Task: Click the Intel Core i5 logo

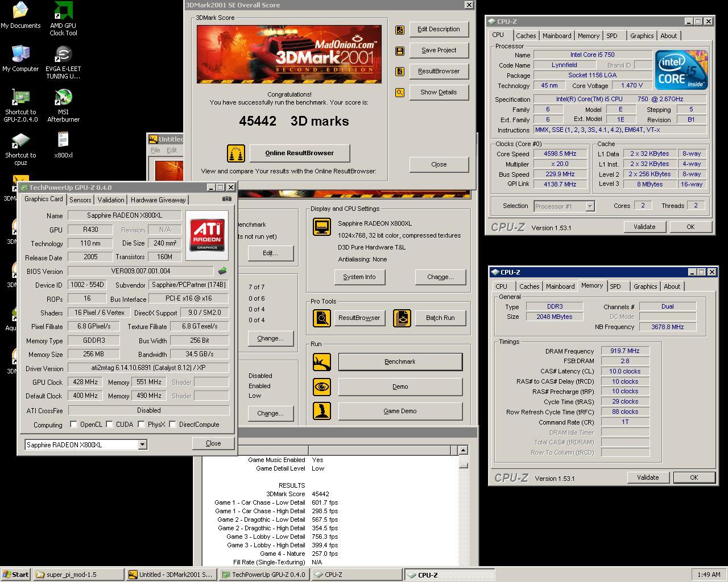Action: pyautogui.click(x=681, y=70)
